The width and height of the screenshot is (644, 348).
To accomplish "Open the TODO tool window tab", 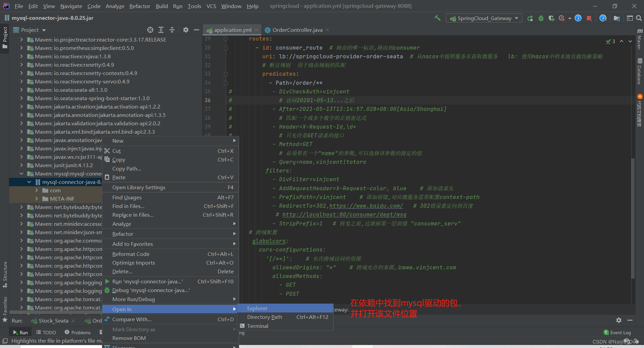I will pyautogui.click(x=46, y=333).
